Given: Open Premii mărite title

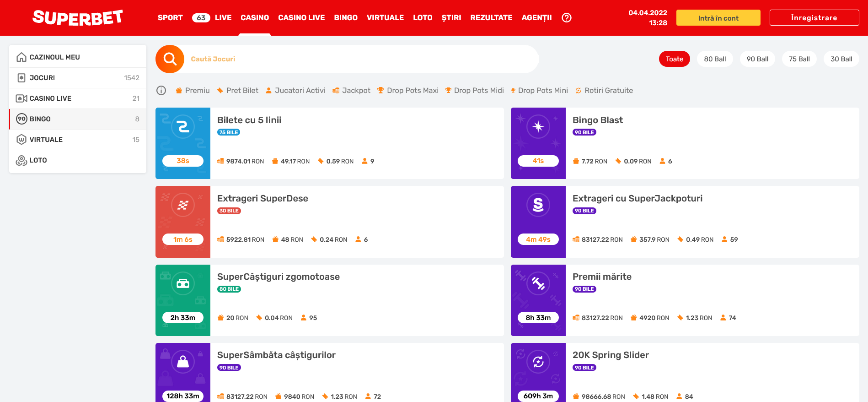Looking at the screenshot, I should (x=602, y=277).
